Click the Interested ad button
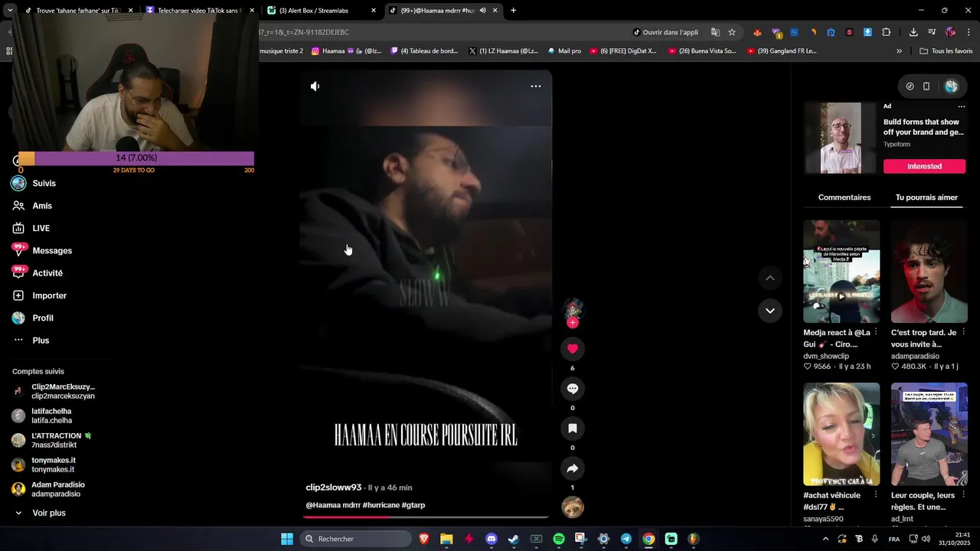The image size is (980, 551). pyautogui.click(x=924, y=166)
